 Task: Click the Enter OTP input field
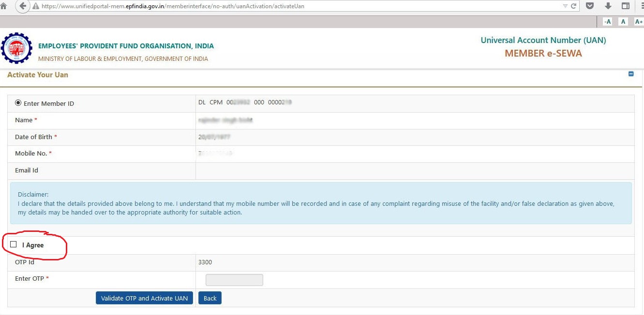(x=234, y=280)
